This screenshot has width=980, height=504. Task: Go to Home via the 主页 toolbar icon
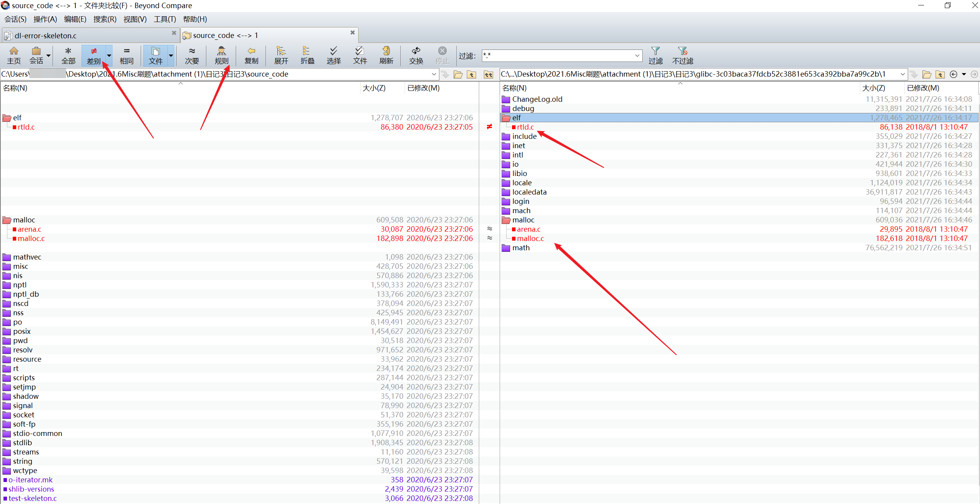pos(14,55)
